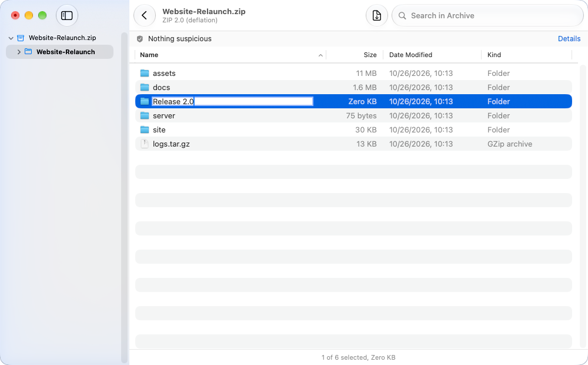588x365 pixels.
Task: Select the site folder name
Action: [159, 130]
